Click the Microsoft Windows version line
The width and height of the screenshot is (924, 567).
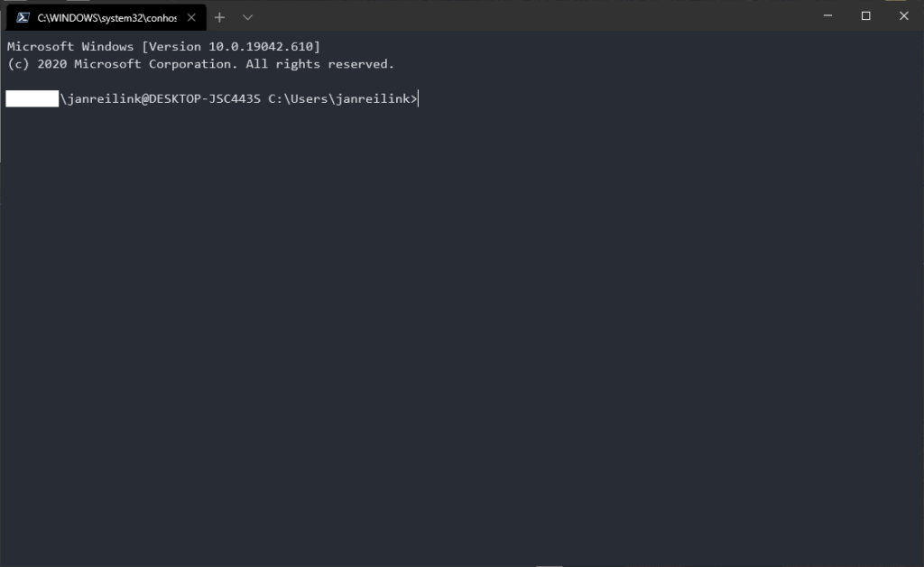[x=162, y=46]
